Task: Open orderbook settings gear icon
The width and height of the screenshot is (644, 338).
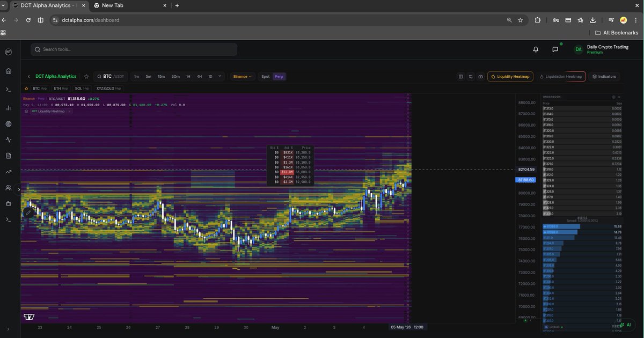Action: tap(613, 97)
